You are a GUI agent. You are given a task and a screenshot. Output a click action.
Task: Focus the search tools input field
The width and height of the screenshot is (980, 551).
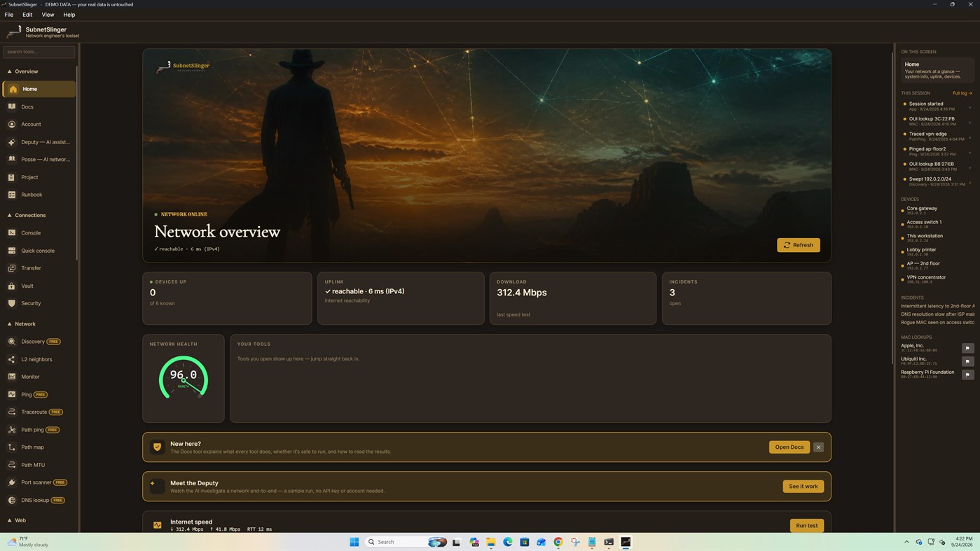click(x=39, y=52)
